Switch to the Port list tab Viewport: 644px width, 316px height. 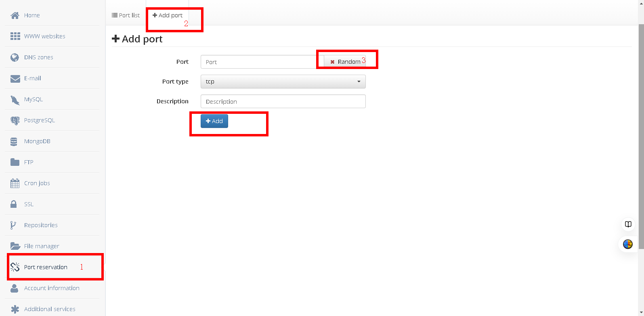(x=126, y=15)
